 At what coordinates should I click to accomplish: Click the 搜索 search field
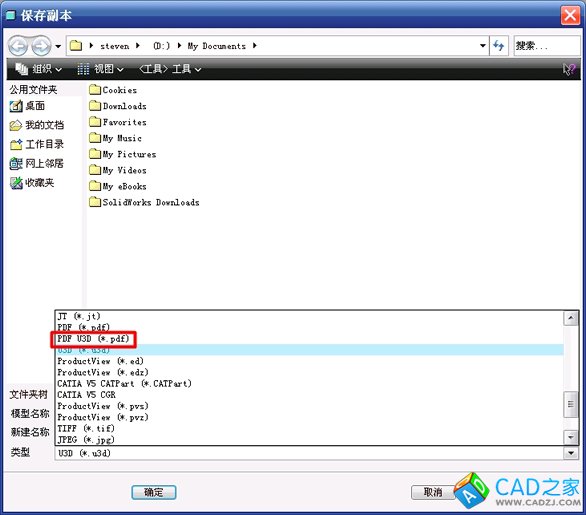click(x=547, y=46)
